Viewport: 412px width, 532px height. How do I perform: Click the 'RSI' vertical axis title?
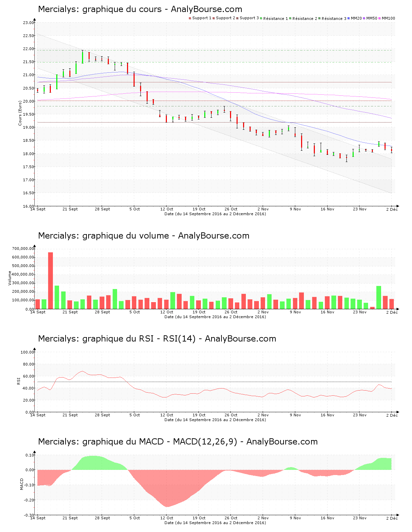tap(19, 380)
